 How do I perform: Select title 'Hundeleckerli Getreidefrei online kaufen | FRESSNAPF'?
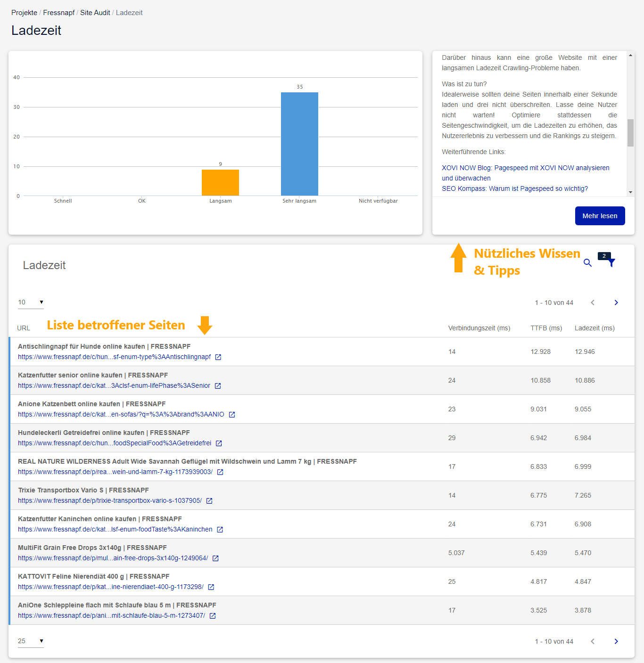(x=104, y=433)
